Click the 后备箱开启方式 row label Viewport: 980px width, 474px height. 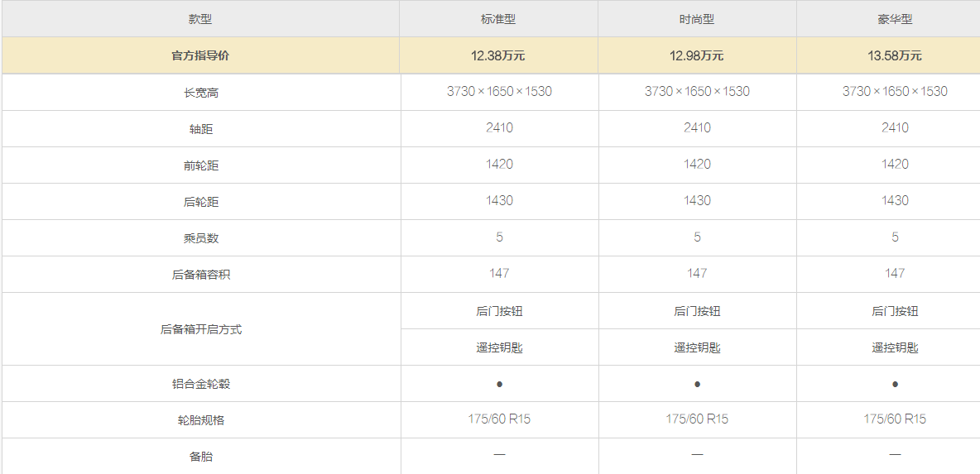pyautogui.click(x=200, y=330)
